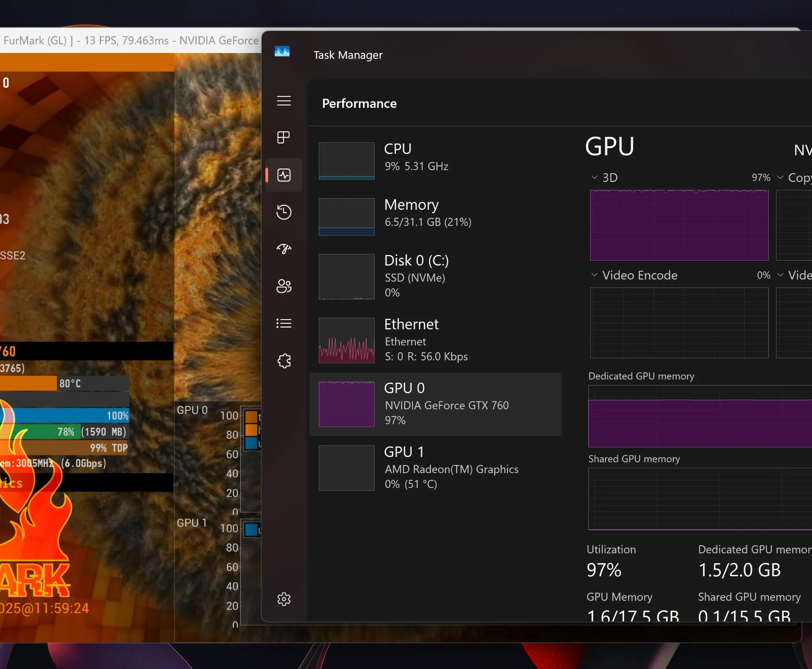Open the Processes page icon in sidebar
The image size is (812, 669).
[284, 138]
